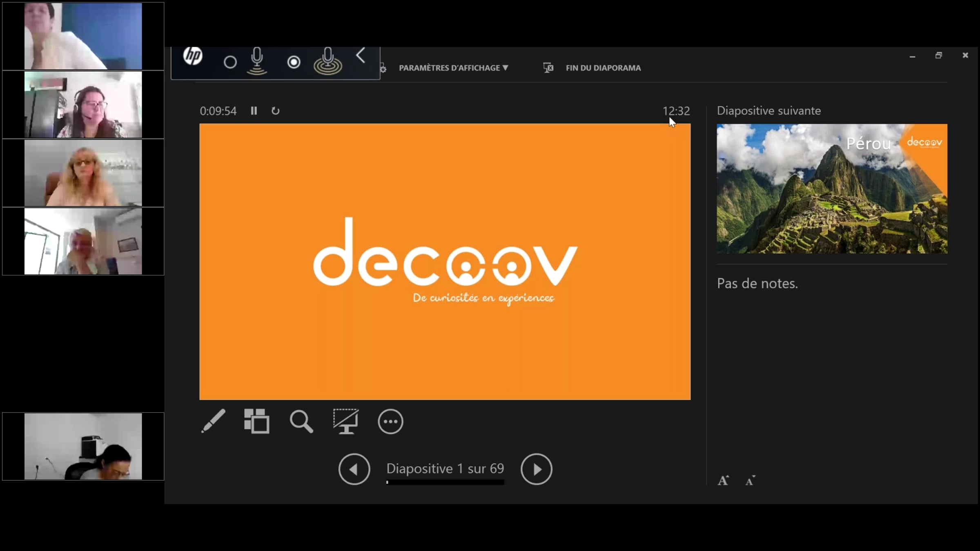Decrease notes text size

(750, 481)
